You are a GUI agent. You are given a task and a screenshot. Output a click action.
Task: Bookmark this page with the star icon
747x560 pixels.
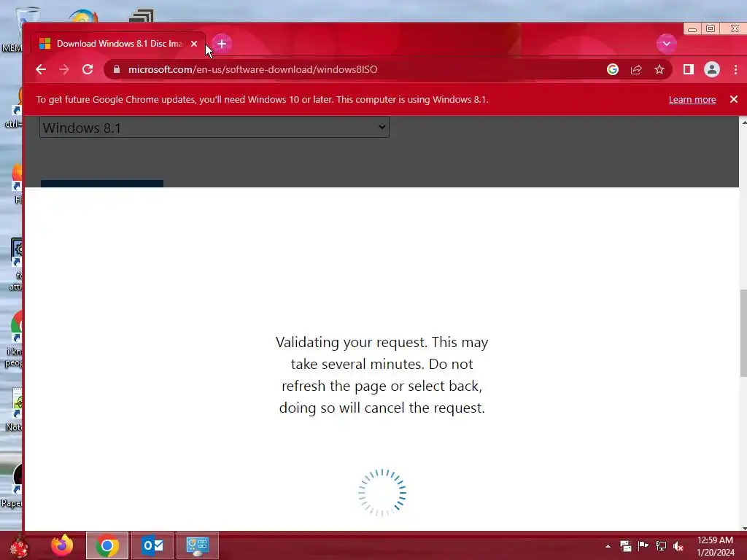coord(659,69)
